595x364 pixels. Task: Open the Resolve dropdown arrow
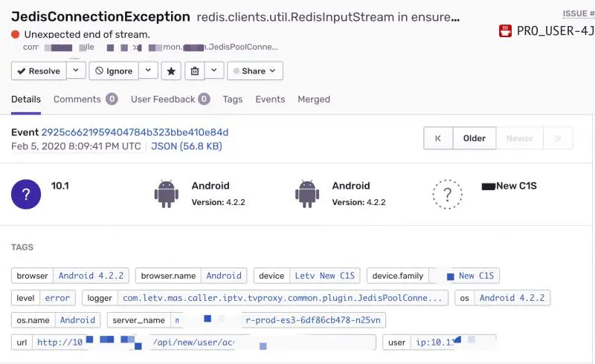(77, 70)
